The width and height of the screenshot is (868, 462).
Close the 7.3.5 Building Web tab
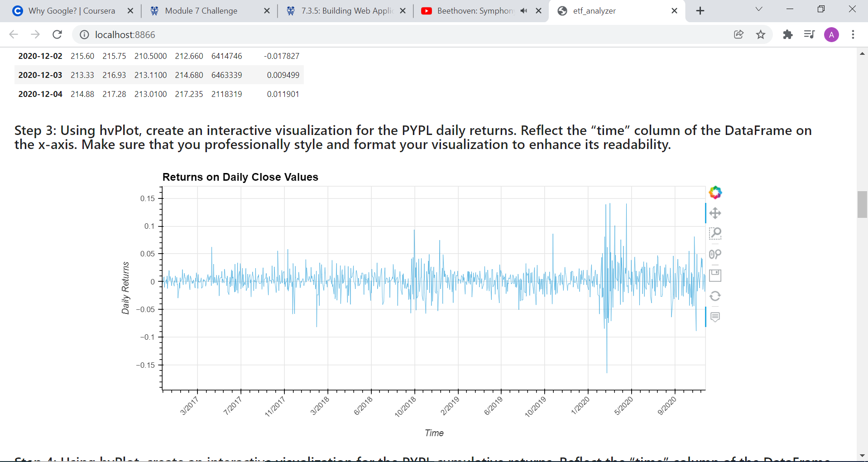[403, 11]
